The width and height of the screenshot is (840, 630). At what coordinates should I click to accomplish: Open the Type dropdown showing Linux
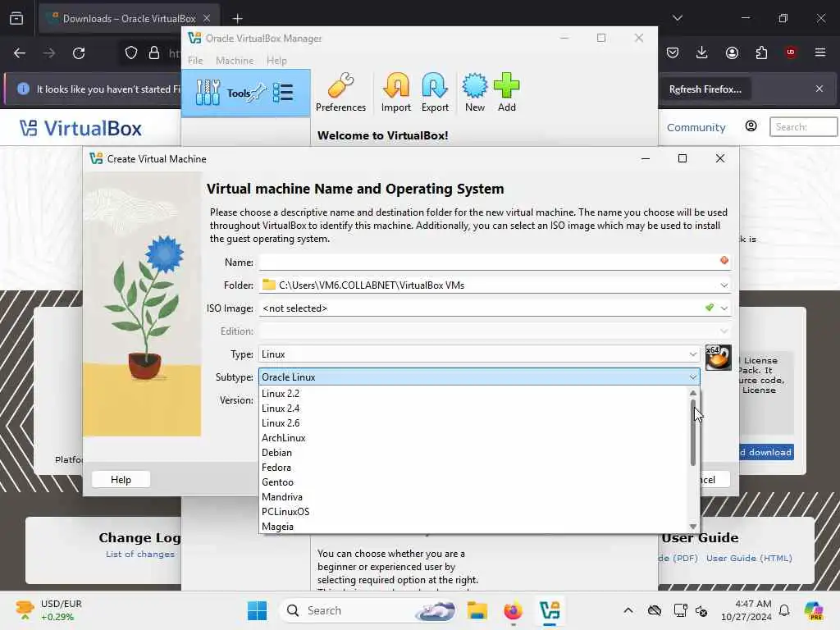coord(479,354)
